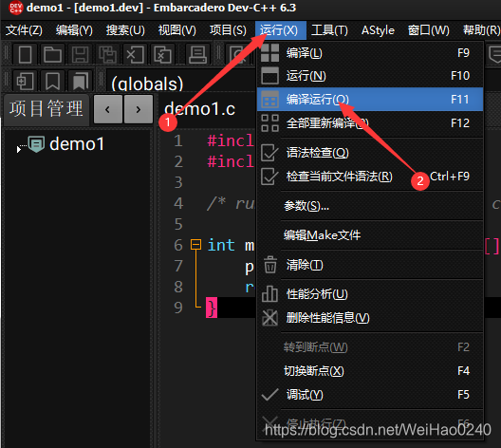Open the 项目(S) menu
This screenshot has width=501, height=448.
pyautogui.click(x=228, y=30)
